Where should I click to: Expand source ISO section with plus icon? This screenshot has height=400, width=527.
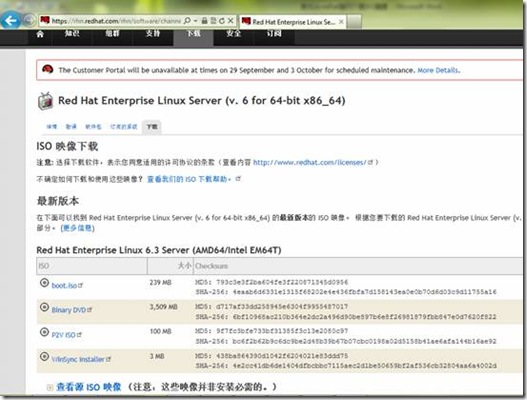point(50,388)
